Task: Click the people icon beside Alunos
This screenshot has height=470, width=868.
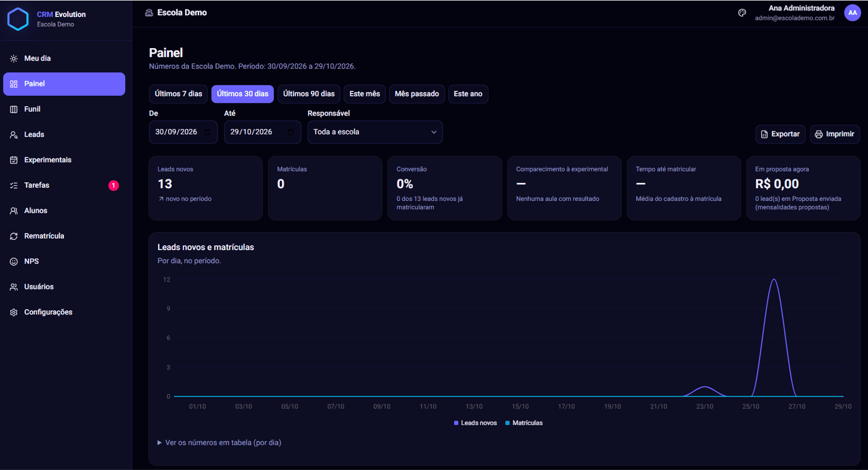Action: pyautogui.click(x=14, y=211)
